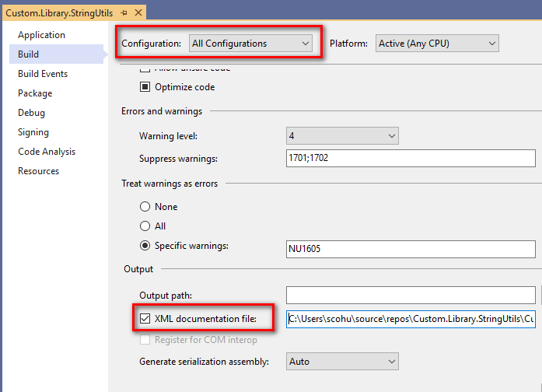Open the Code Analysis page

coord(47,152)
